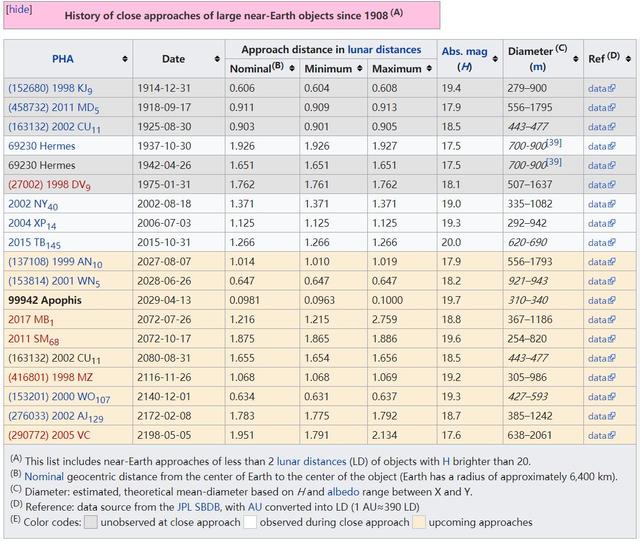Click citation [39] in the 1937 Hermes row

554,142
